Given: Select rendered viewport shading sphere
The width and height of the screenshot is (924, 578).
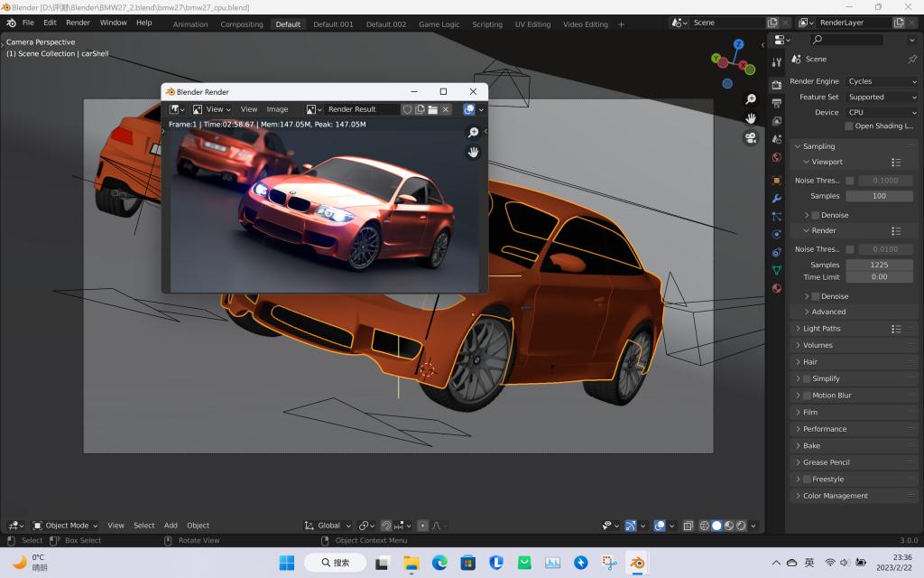Looking at the screenshot, I should [741, 526].
